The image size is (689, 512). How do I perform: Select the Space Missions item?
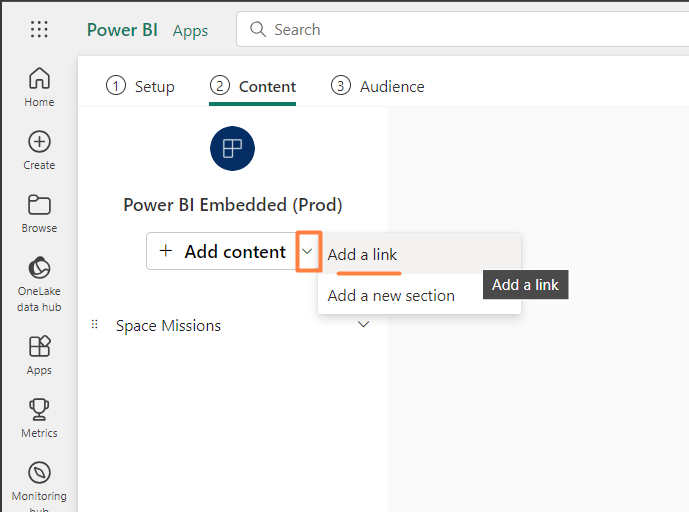[168, 325]
